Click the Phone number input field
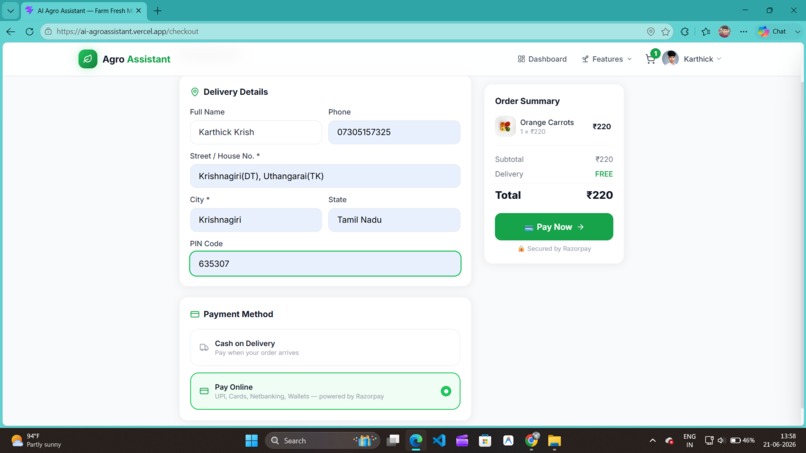The height and width of the screenshot is (453, 806). 394,132
